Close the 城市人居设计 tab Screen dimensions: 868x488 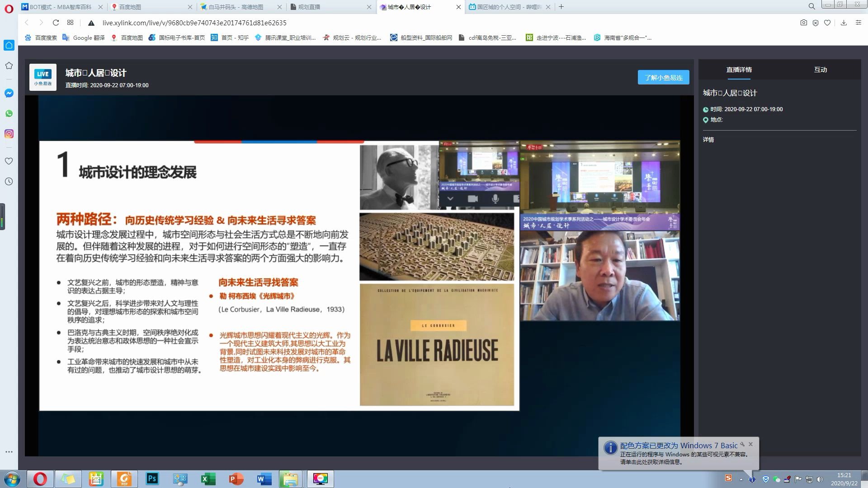click(x=458, y=7)
